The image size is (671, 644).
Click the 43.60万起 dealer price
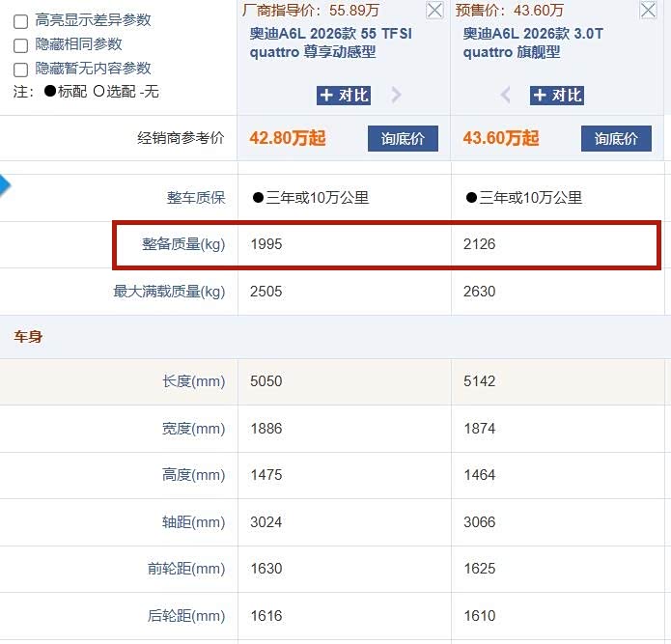click(x=501, y=138)
